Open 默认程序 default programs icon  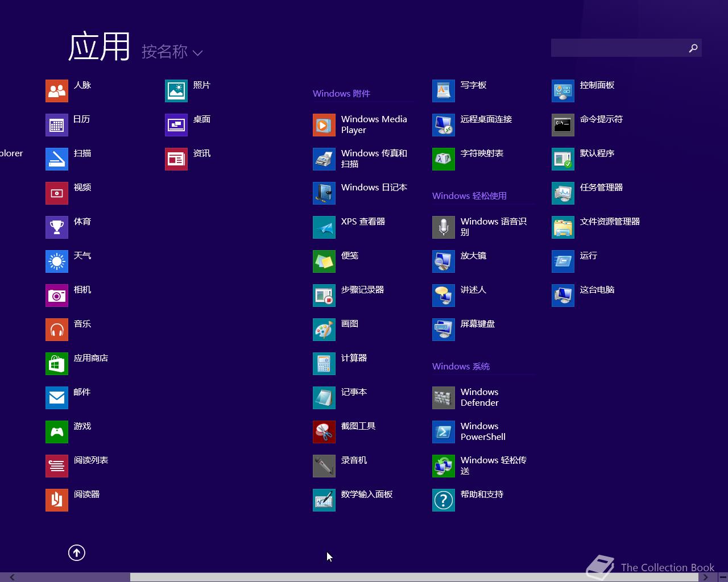tap(563, 159)
